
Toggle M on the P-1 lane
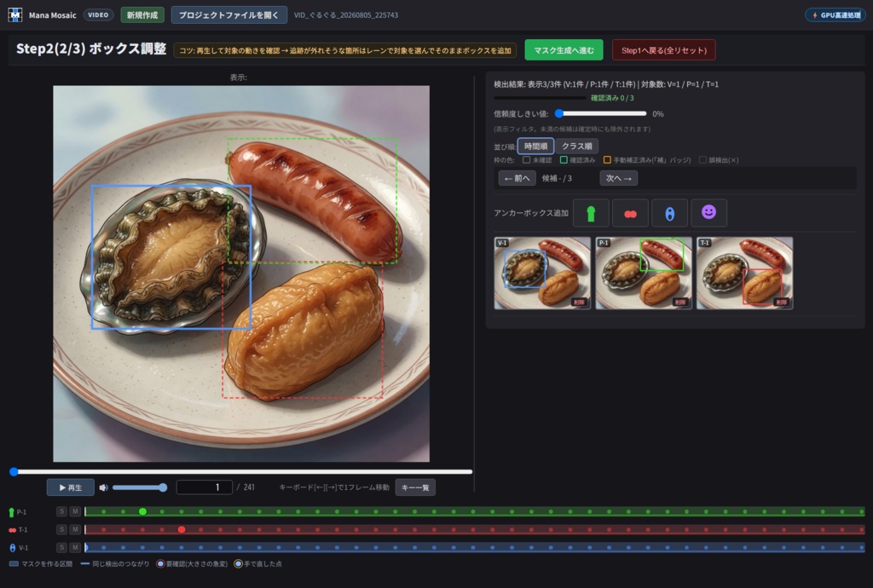(75, 512)
